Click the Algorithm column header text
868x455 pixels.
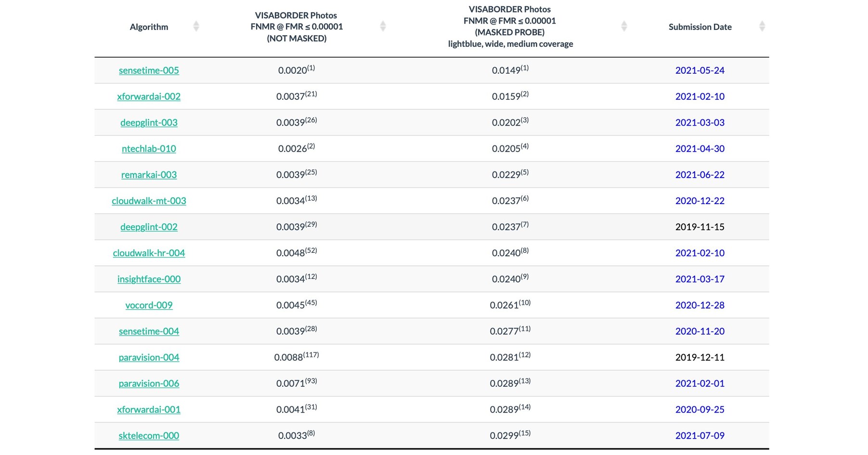tap(149, 27)
